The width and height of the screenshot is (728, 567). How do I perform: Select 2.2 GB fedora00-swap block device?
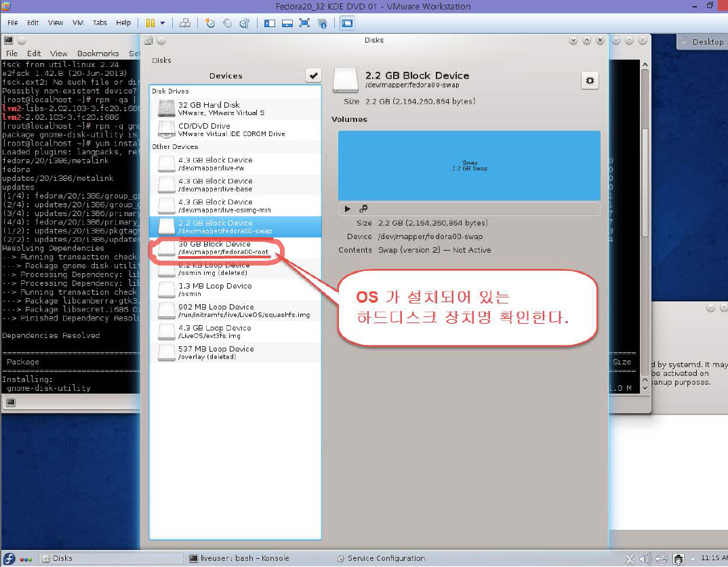pyautogui.click(x=235, y=227)
